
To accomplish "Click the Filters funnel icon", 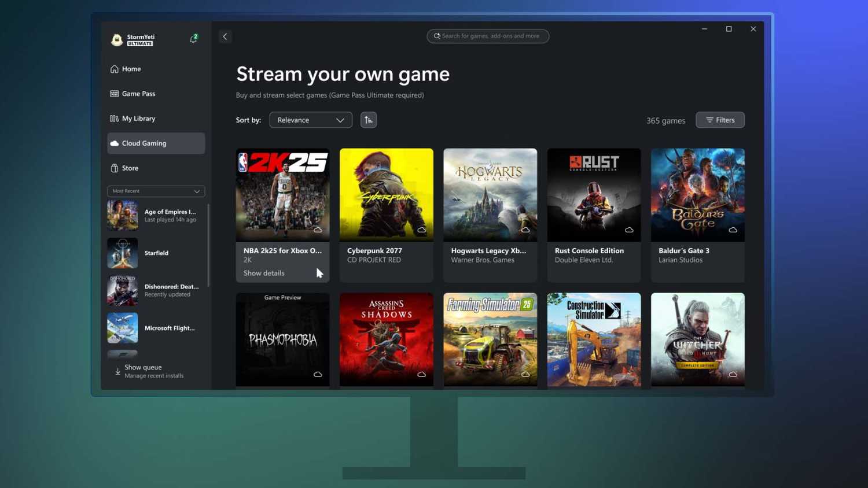I will tap(710, 120).
